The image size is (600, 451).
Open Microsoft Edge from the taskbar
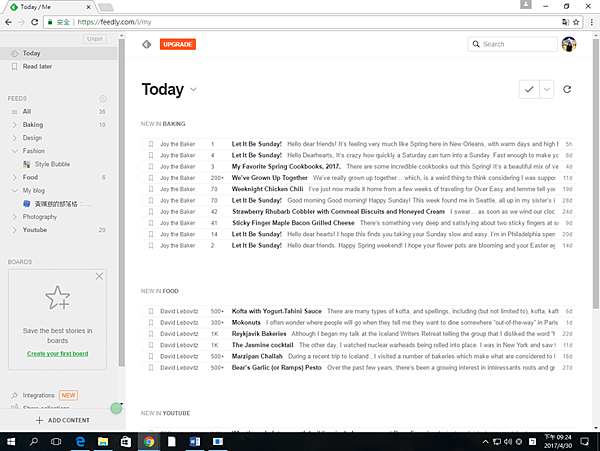80,442
